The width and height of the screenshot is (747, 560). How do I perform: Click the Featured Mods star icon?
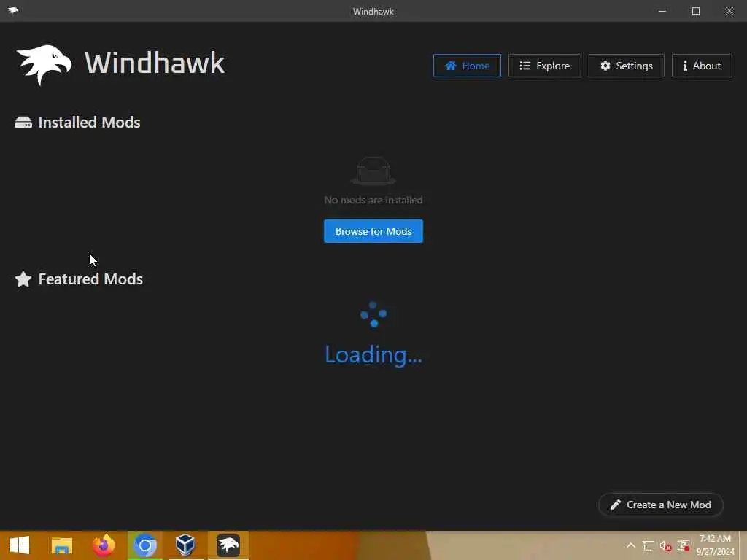(23, 279)
